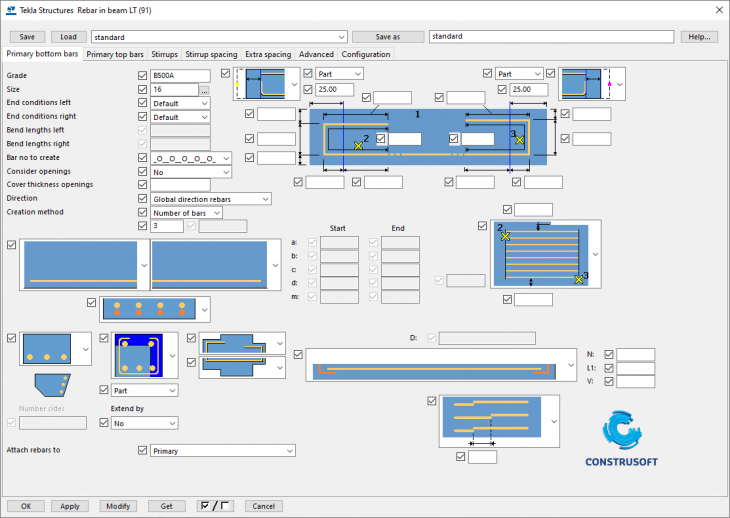
Task: Click the left cover value 25.00 field
Action: tap(335, 89)
